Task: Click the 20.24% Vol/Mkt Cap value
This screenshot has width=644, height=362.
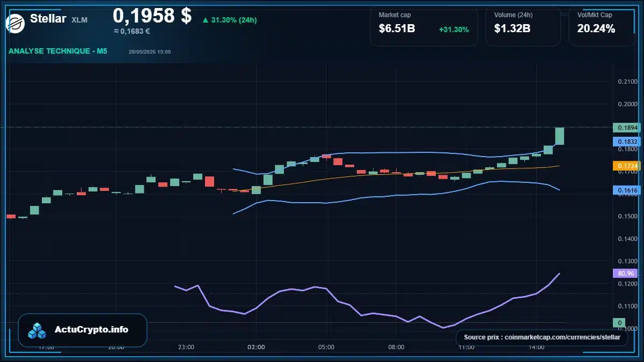Action: [596, 28]
